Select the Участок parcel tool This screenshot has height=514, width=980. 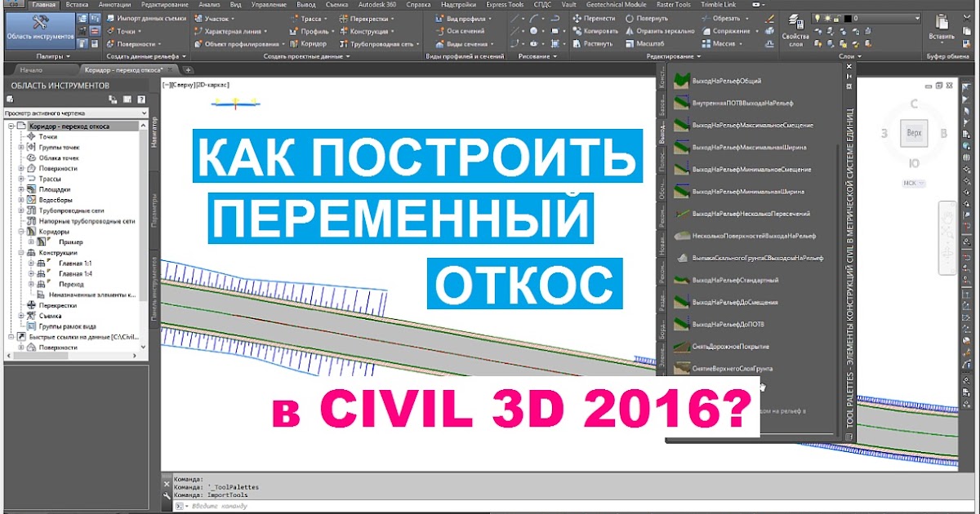click(x=214, y=18)
